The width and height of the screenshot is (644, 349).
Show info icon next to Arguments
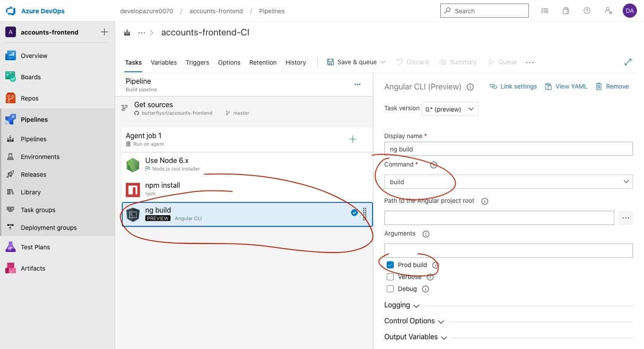click(x=426, y=234)
